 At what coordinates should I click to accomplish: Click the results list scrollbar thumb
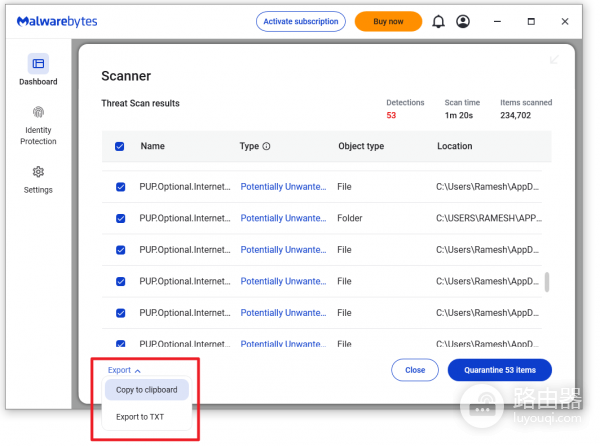547,281
